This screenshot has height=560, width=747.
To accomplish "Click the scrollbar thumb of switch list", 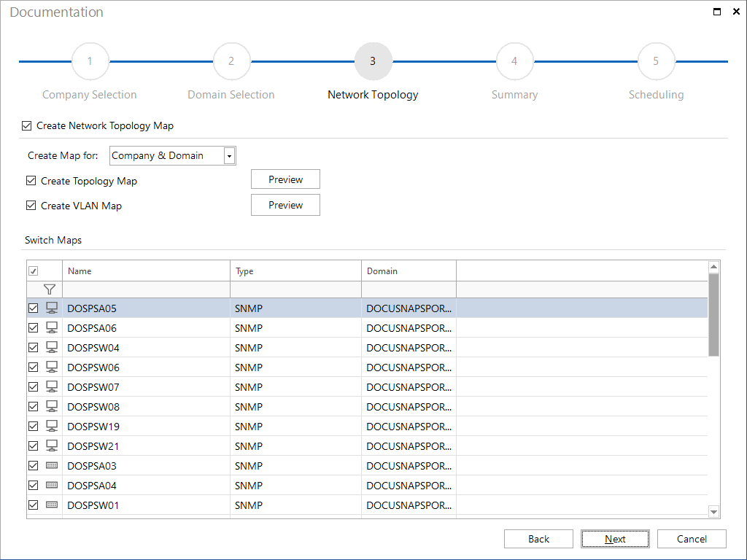I will 713,315.
